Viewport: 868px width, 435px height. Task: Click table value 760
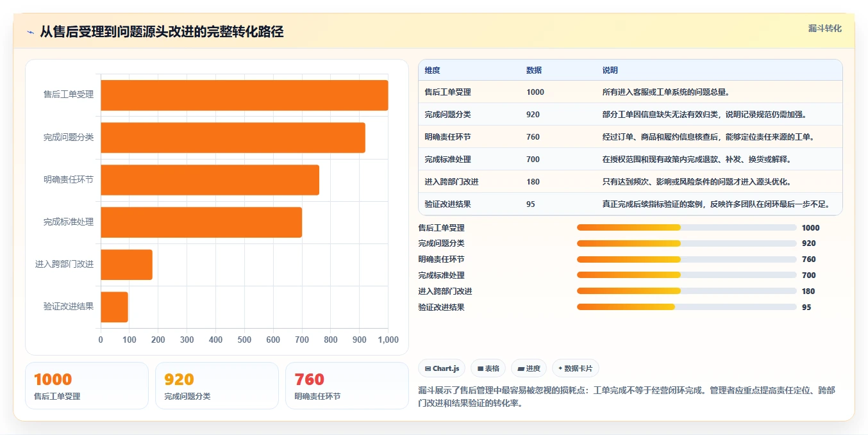coord(533,137)
